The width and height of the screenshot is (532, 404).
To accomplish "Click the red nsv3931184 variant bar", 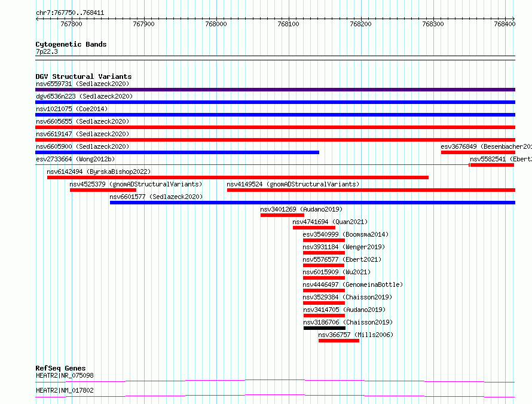I will click(324, 253).
